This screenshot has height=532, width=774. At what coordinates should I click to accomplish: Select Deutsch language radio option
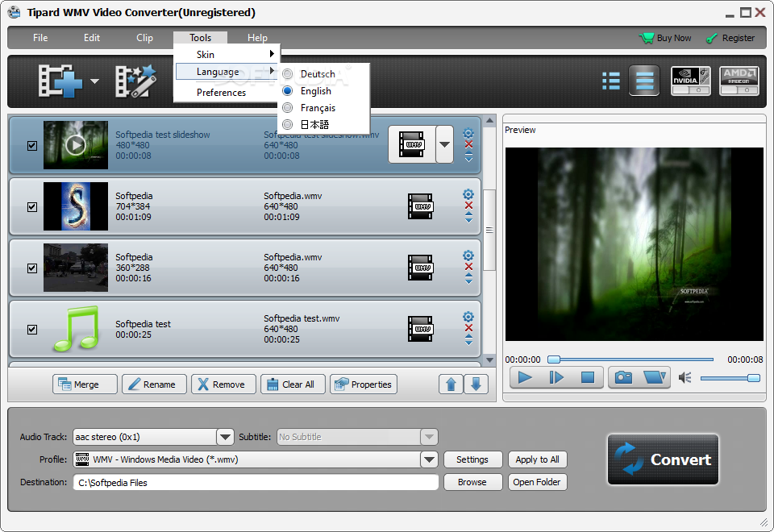click(288, 74)
